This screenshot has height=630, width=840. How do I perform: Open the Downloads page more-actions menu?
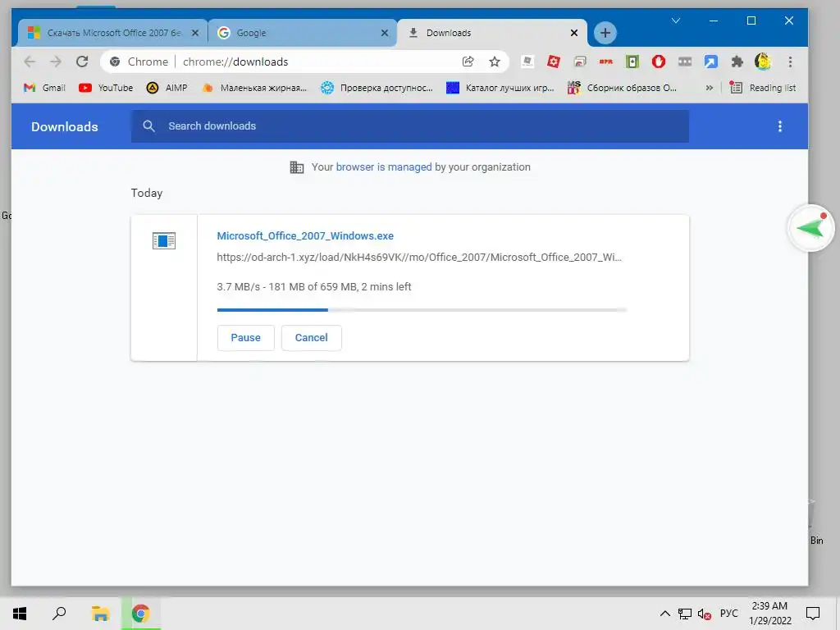[780, 126]
